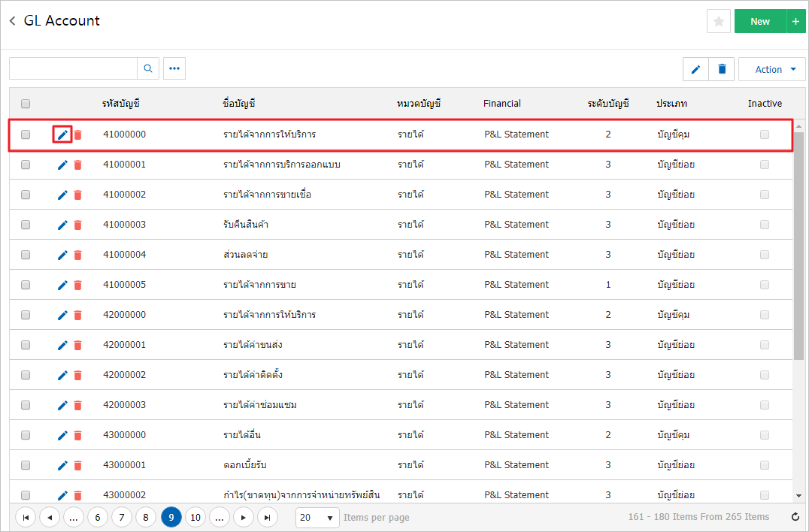Screen dimensions: 809x532
Task: Toggle Inactive checkbox for account 41000001
Action: [x=765, y=165]
